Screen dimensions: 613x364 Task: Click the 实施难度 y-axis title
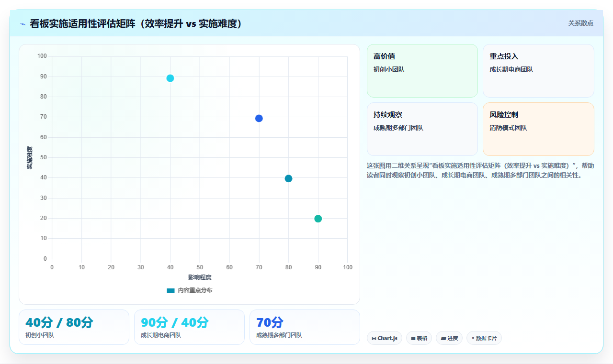pyautogui.click(x=30, y=157)
